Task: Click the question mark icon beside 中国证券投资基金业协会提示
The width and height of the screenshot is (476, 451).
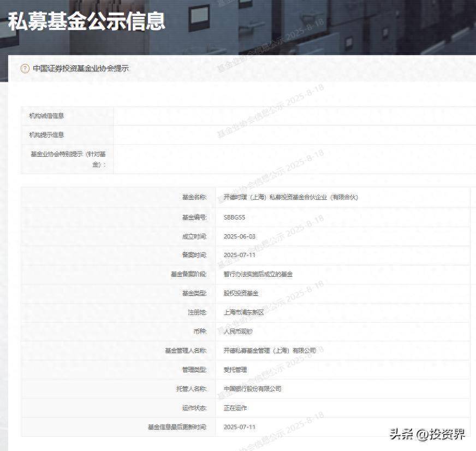Action: [25, 69]
